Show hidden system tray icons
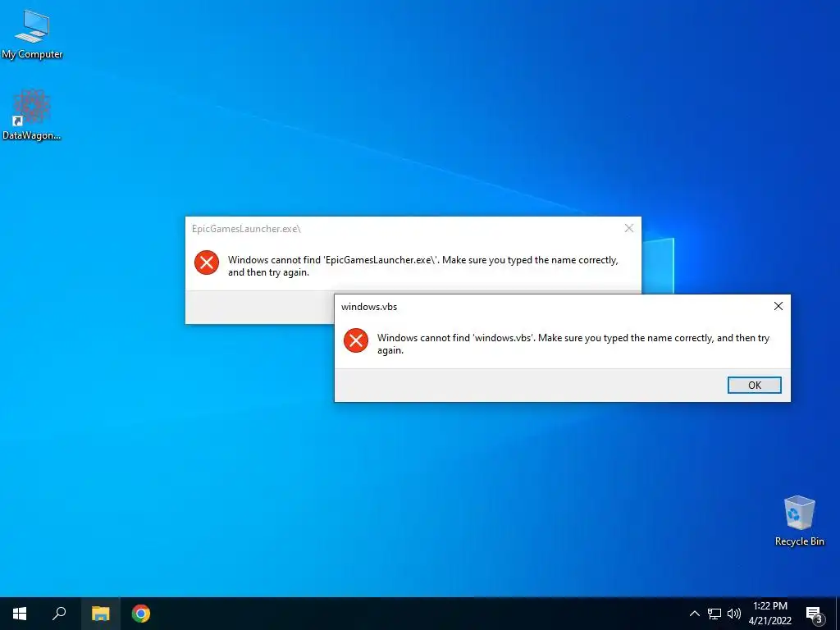 tap(694, 614)
